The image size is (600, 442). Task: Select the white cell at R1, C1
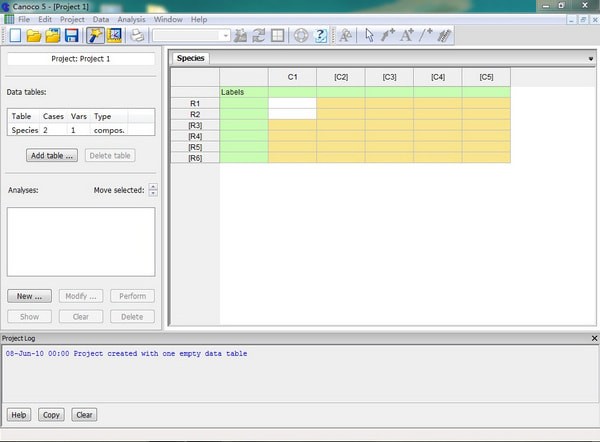click(292, 103)
